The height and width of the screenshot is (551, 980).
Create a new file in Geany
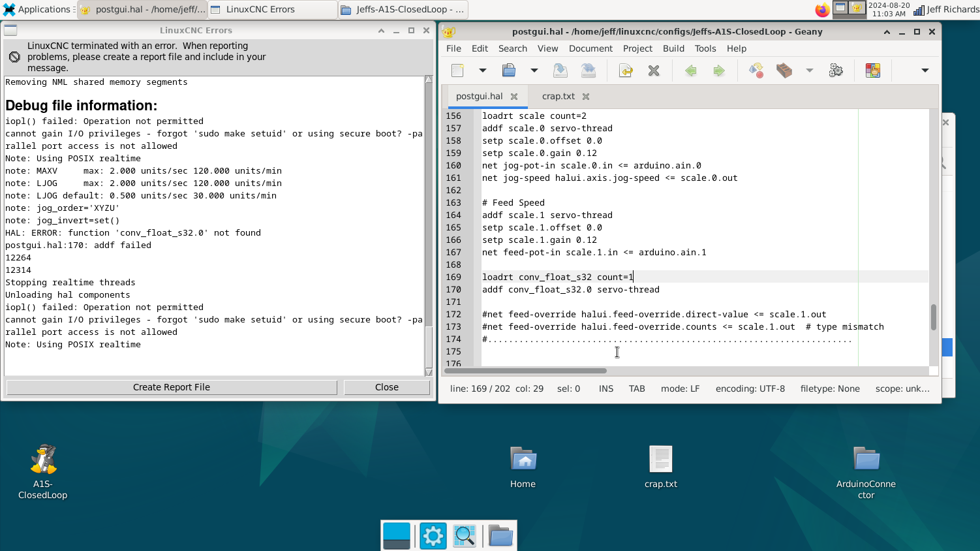pos(457,71)
